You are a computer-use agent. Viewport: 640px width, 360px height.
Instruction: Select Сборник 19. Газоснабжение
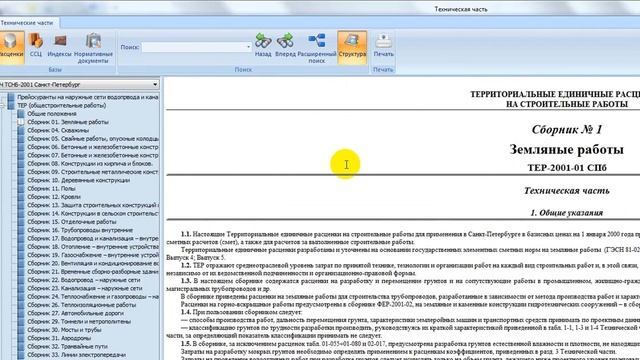[93, 255]
